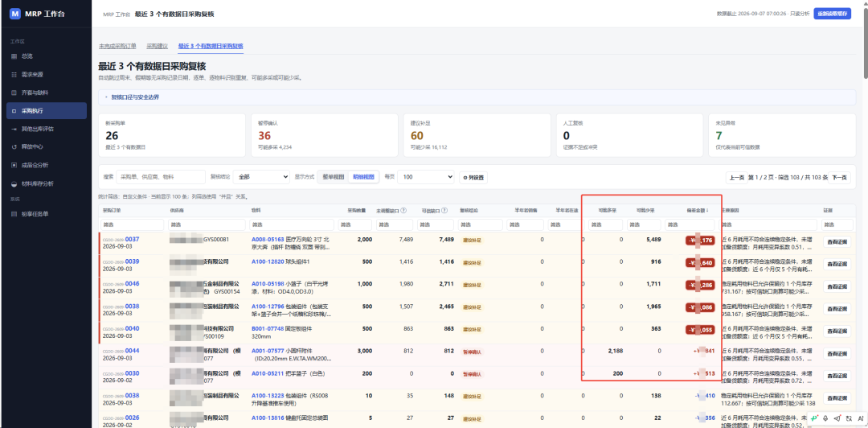868x428 pixels.
Task: Open the 复核结论 dropdown showing 全部
Action: click(261, 177)
